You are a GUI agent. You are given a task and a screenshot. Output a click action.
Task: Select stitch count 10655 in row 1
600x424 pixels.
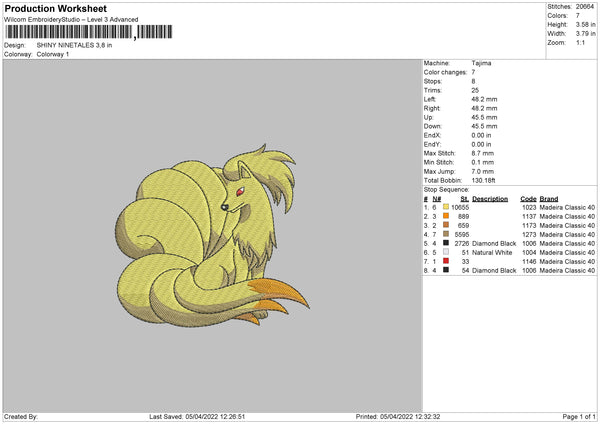click(460, 207)
